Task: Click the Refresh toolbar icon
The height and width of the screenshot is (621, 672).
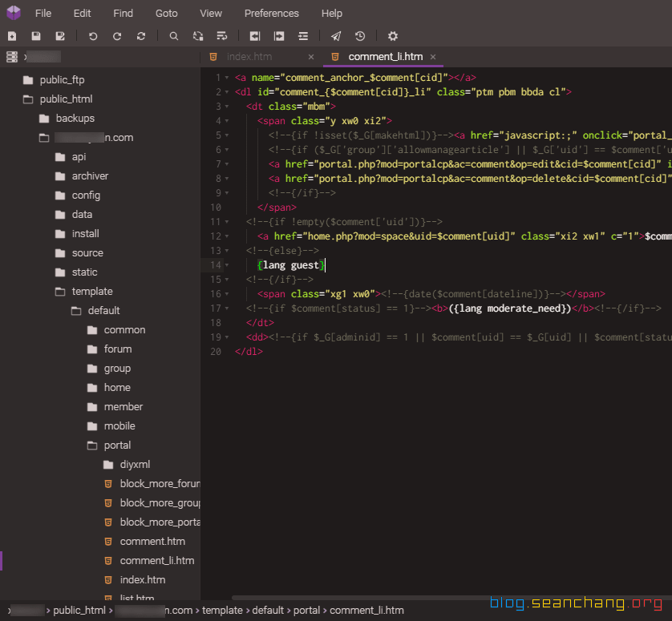Action: [141, 36]
